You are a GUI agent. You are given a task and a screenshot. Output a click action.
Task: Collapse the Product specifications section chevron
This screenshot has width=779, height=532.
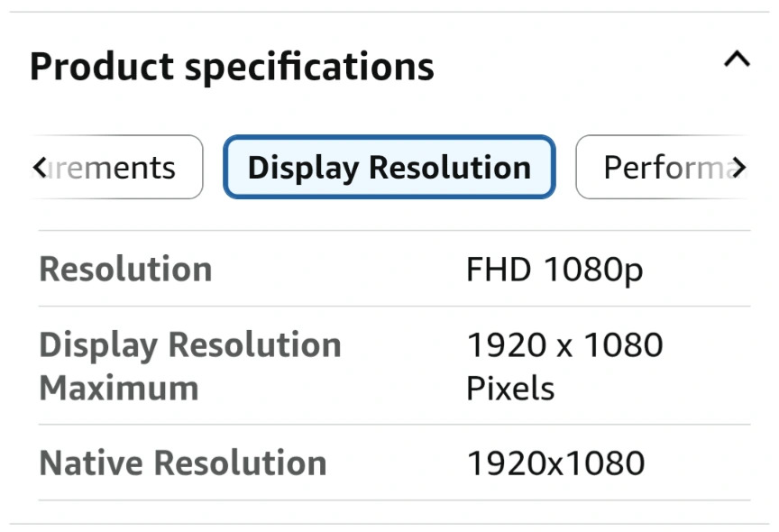[x=737, y=60]
